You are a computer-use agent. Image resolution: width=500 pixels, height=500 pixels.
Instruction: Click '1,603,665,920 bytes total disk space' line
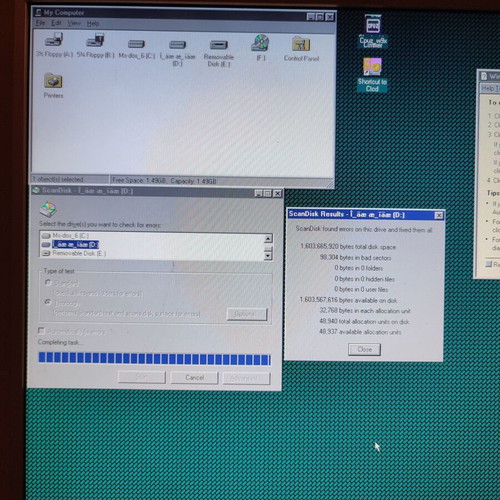click(x=348, y=247)
